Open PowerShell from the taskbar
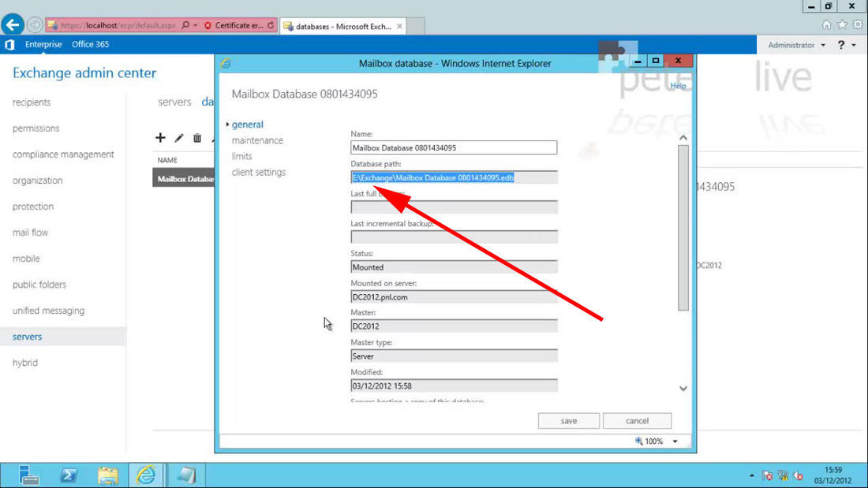This screenshot has width=868, height=488. (69, 475)
